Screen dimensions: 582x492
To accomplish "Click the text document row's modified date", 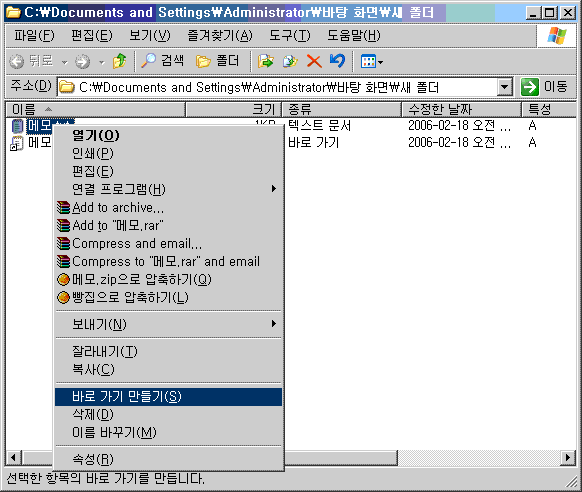I will click(x=459, y=125).
